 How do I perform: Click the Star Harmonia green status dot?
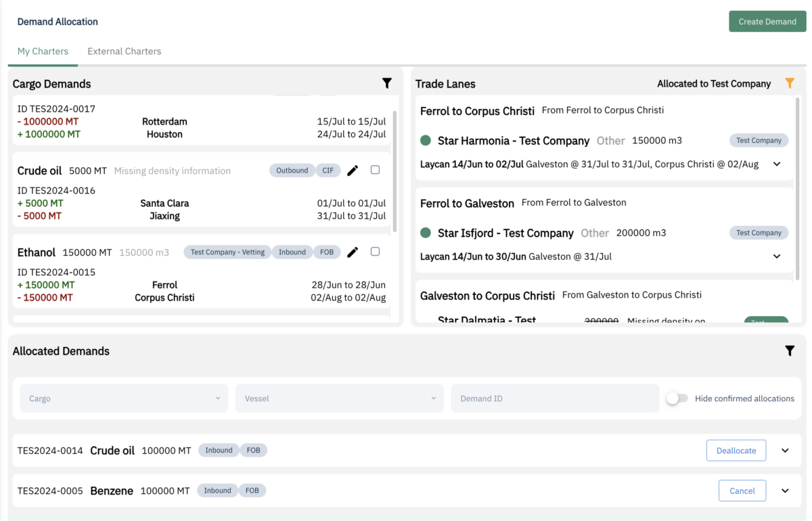click(426, 141)
